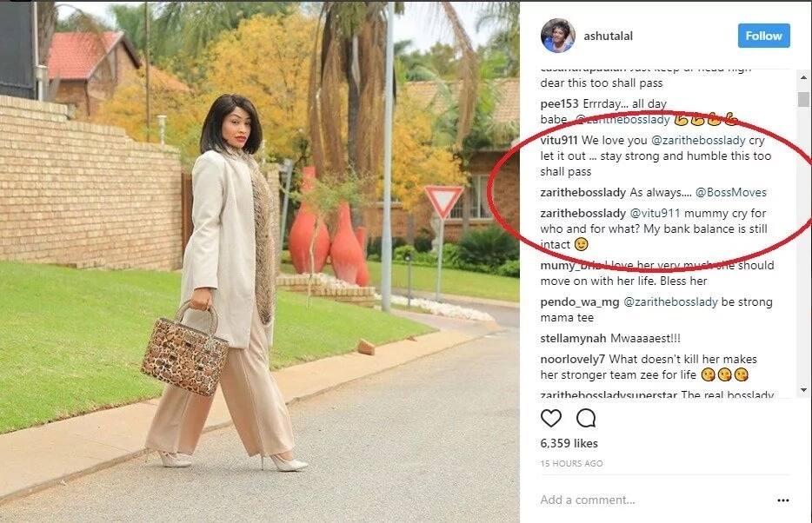Click ashutalal's profile picture
Viewport: 812px width, 523px height.
tap(558, 36)
